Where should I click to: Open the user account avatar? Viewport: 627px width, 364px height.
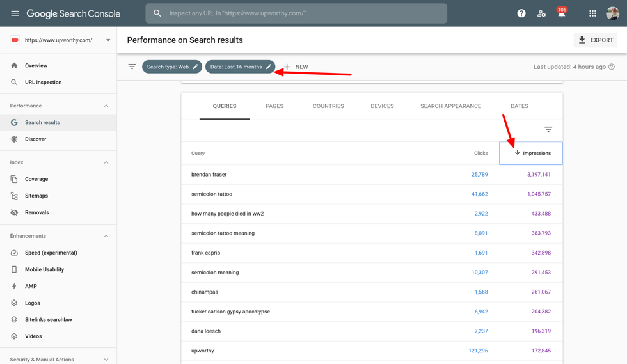pos(612,13)
